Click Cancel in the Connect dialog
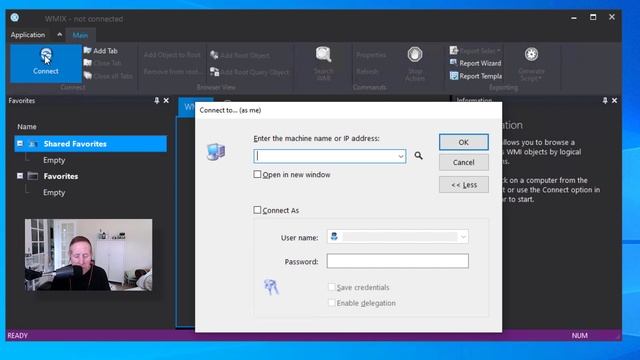 click(x=464, y=162)
